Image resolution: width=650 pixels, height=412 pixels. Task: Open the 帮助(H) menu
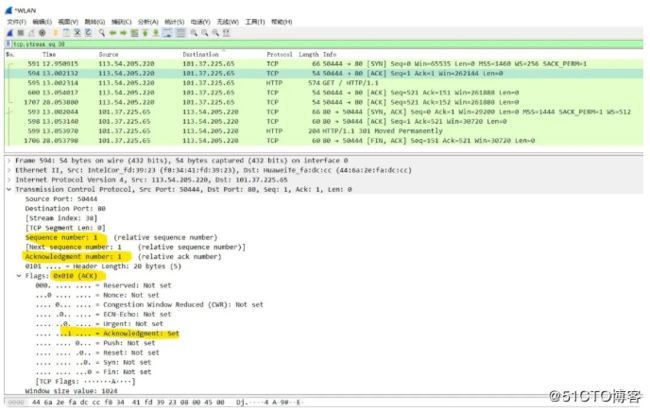tap(282, 22)
